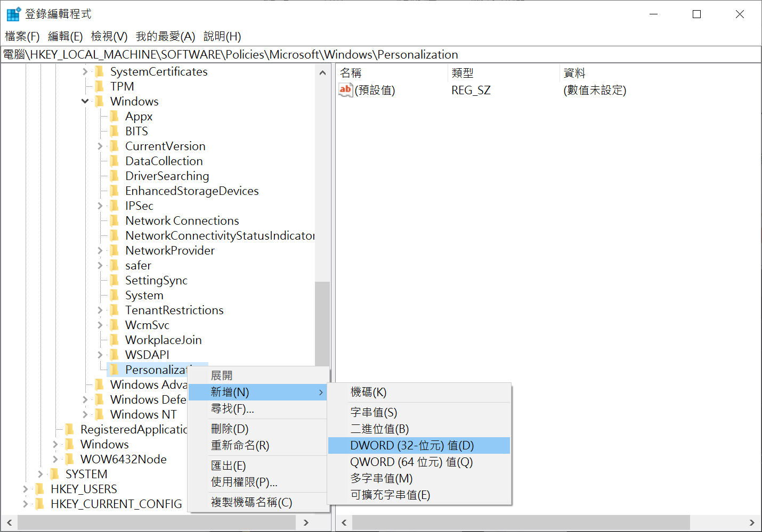Click the 資料 column header

[x=660, y=73]
